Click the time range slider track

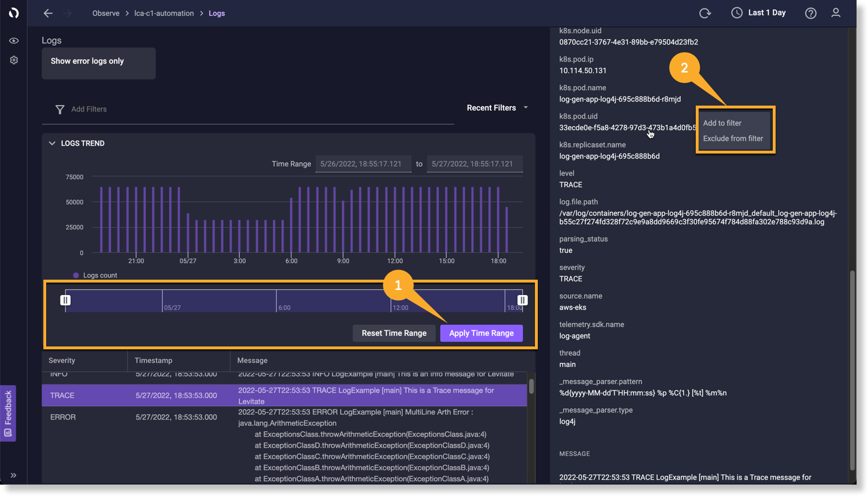[x=294, y=301]
